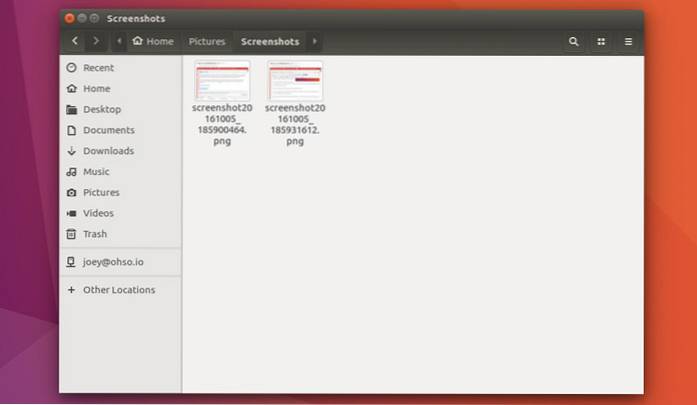Click filename screenshot20161005_185931612.png
Screen dimensions: 697x405
pyautogui.click(x=295, y=124)
